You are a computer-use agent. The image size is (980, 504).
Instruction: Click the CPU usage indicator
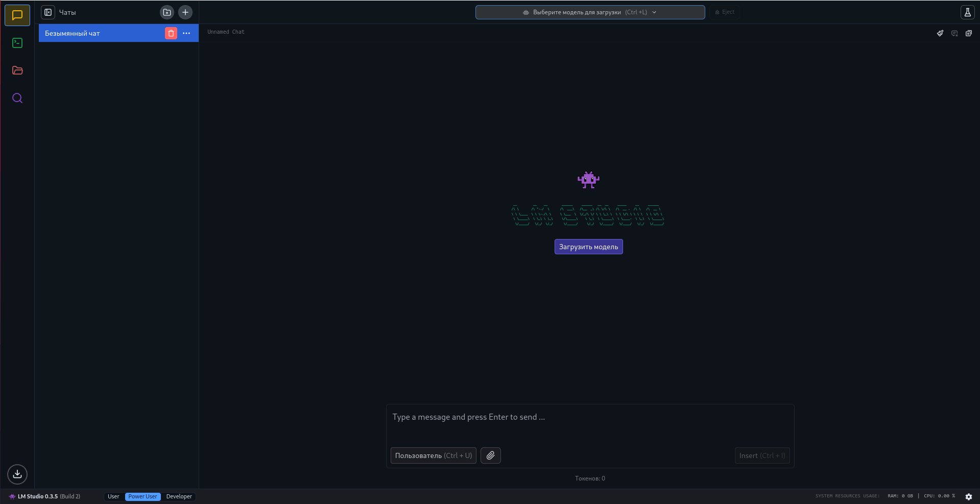pos(939,496)
